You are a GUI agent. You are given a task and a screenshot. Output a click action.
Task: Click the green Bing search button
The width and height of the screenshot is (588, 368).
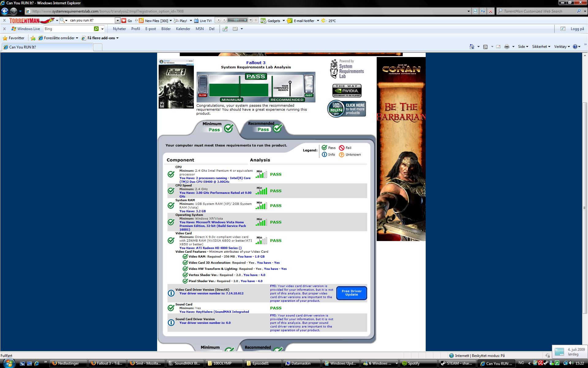[x=96, y=29]
